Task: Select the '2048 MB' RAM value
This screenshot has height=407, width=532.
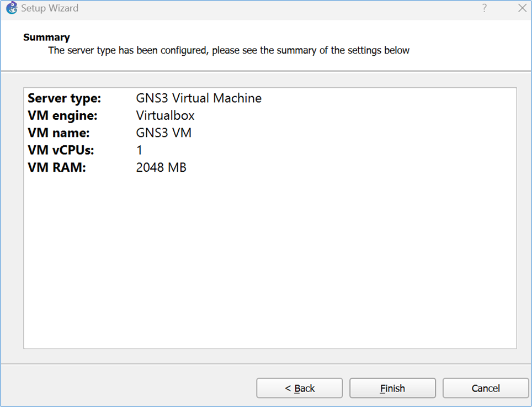Action: 161,167
